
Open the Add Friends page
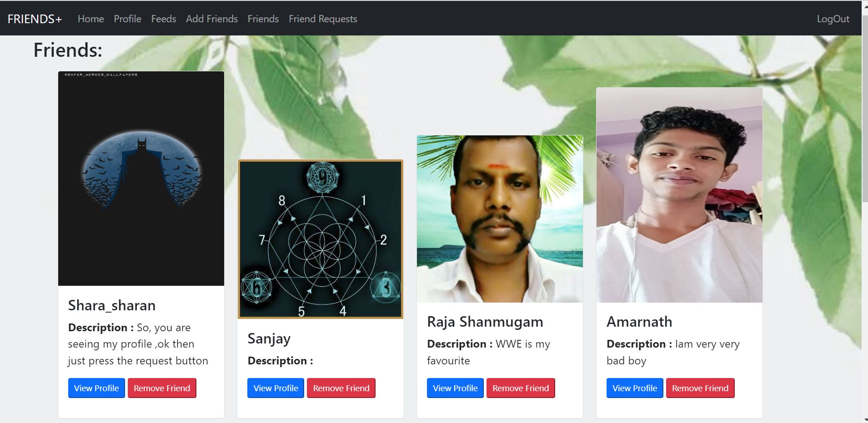coord(211,19)
